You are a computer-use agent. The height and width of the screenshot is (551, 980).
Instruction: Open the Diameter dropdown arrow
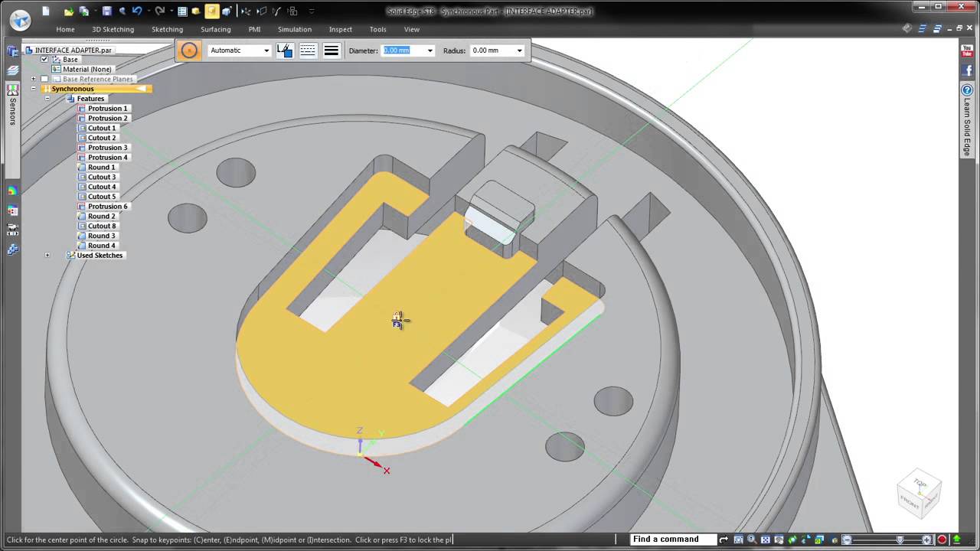click(x=430, y=51)
